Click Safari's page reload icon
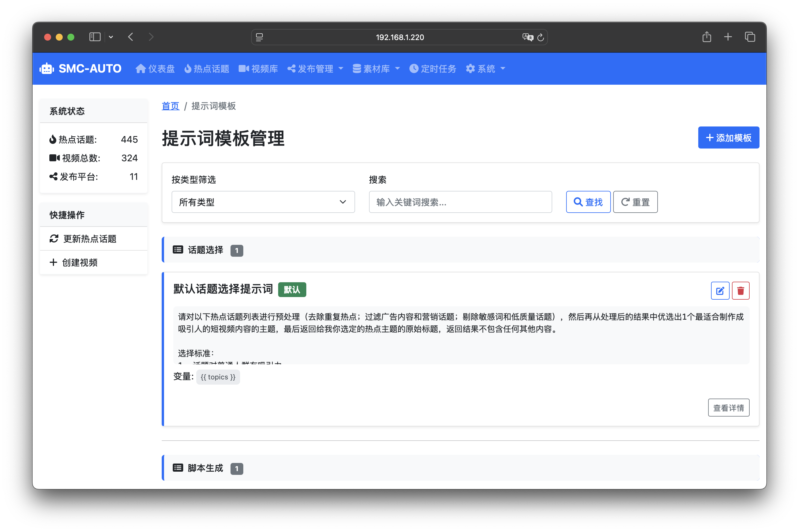The image size is (799, 532). [541, 37]
